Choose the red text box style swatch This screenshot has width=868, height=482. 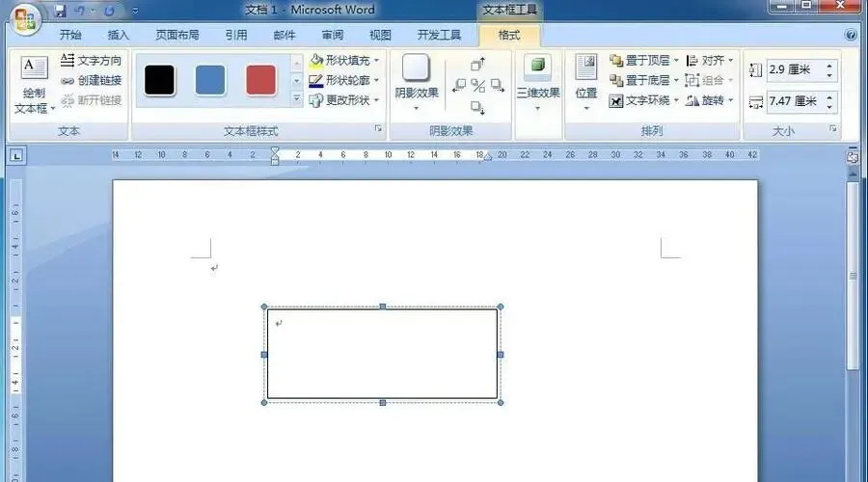point(260,80)
